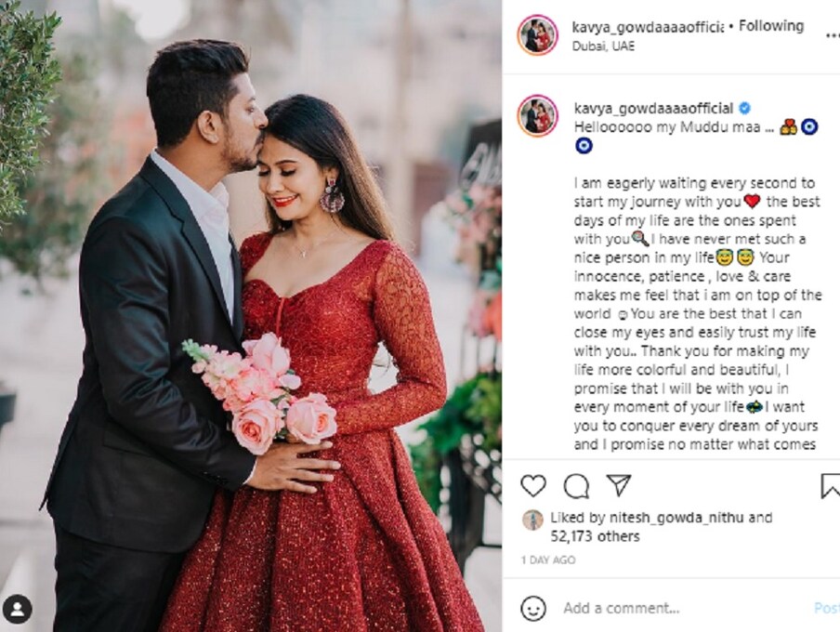The height and width of the screenshot is (632, 840).
Task: Open kavya_gowdaaaaofficial username in caption
Action: (x=653, y=109)
